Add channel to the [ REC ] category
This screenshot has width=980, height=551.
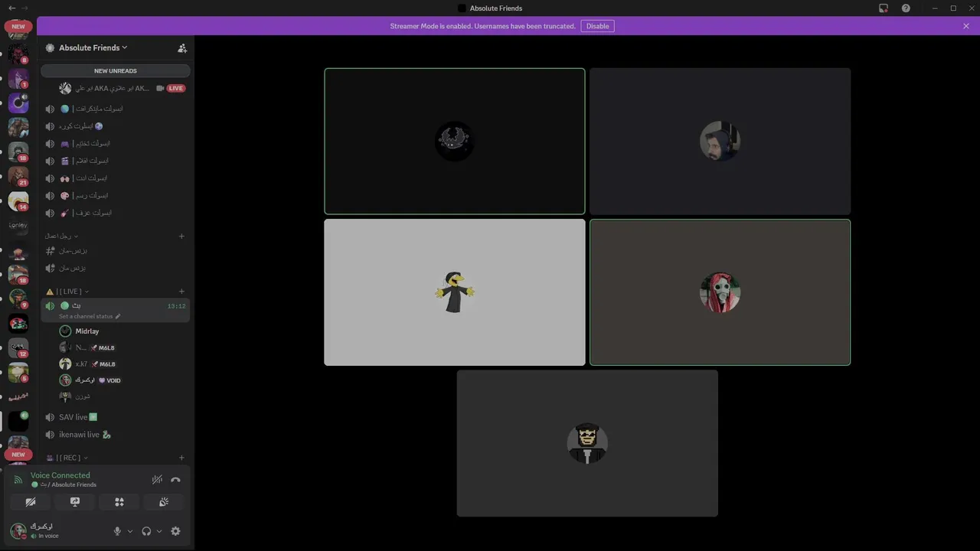(x=181, y=458)
